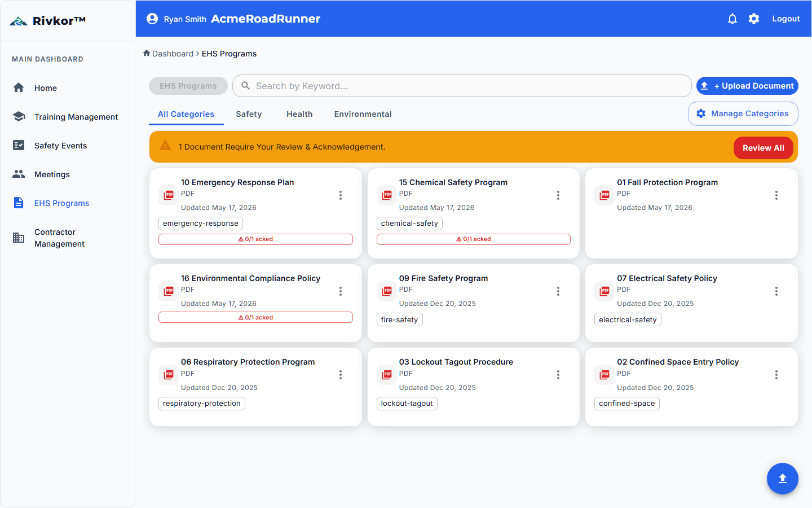Select the All Categories tab

pos(186,114)
